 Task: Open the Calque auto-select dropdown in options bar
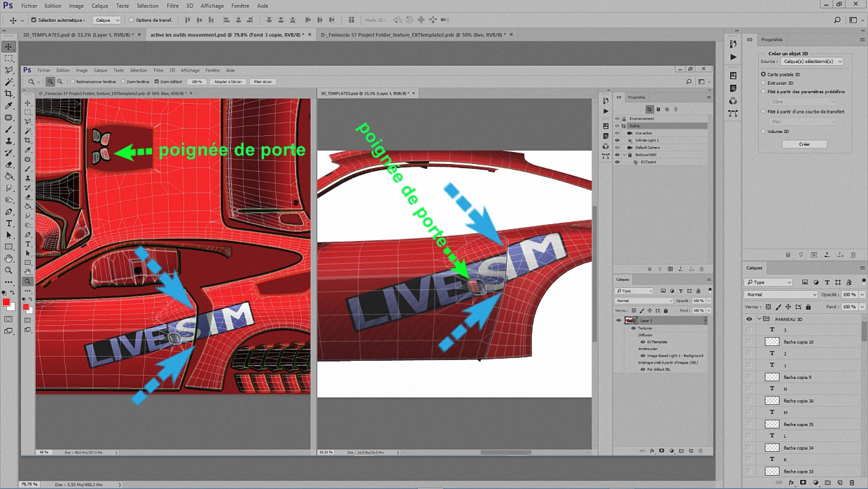pos(107,20)
